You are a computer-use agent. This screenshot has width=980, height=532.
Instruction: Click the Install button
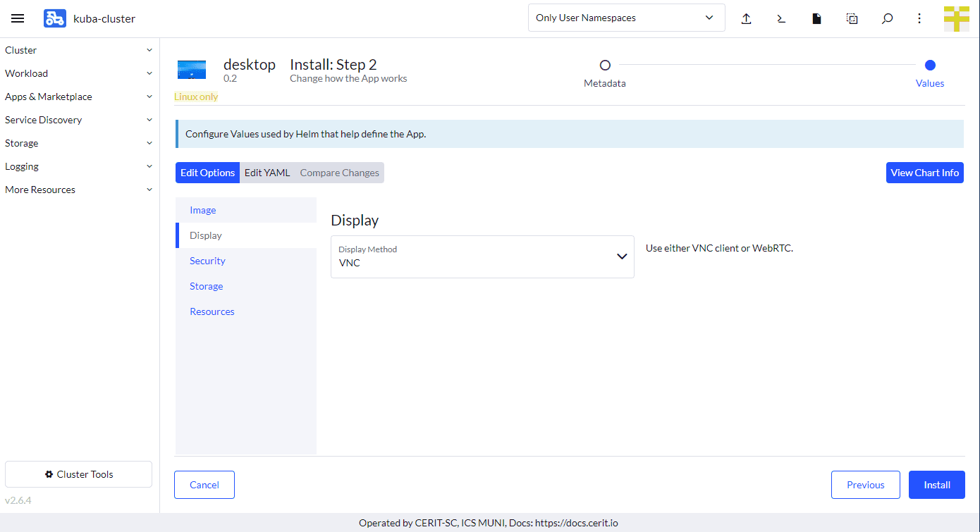936,485
